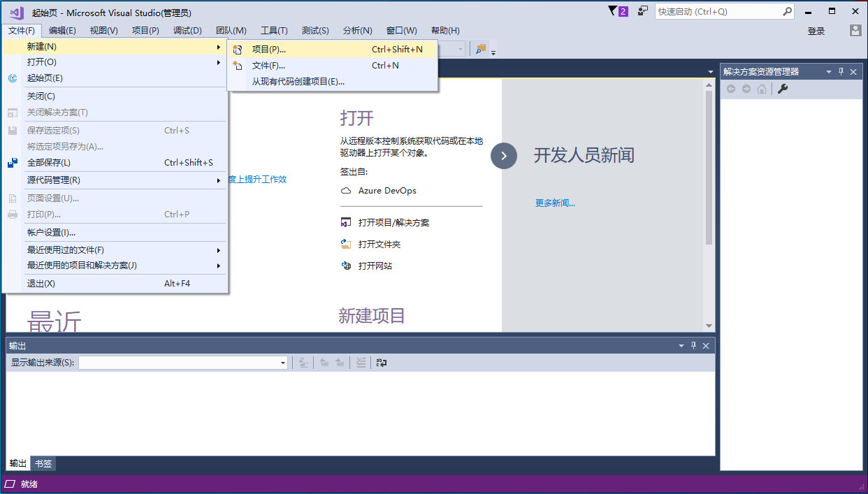
Task: Click the 起始页 start page icon in File menu
Action: (13, 78)
